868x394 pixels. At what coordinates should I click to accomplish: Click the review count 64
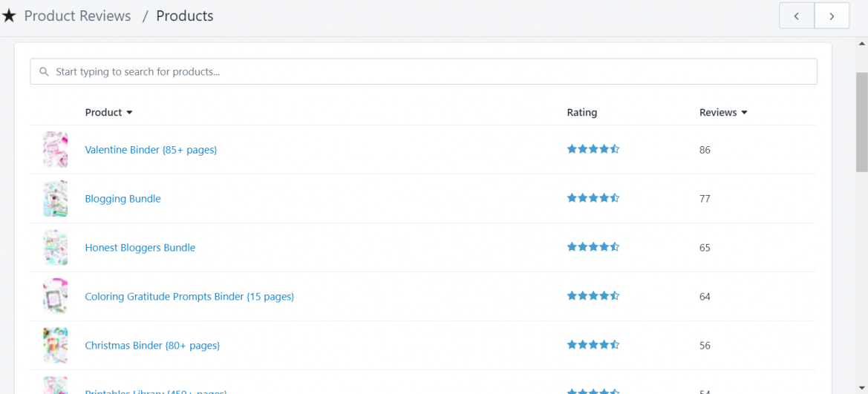tap(705, 297)
